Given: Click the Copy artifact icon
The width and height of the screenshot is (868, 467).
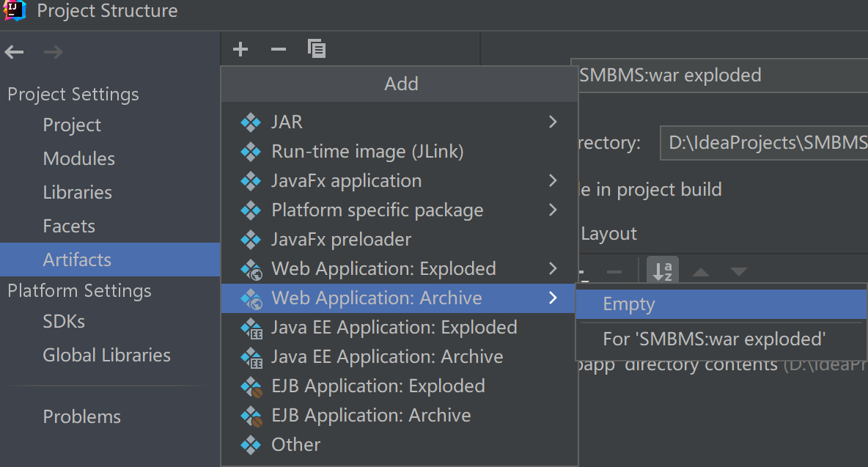Looking at the screenshot, I should tap(317, 49).
